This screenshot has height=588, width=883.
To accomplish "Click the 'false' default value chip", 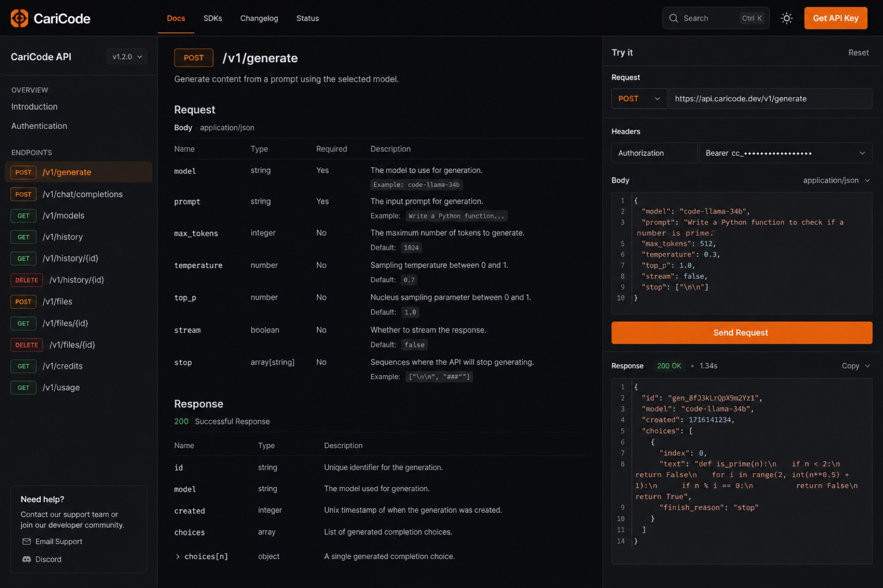I will click(414, 345).
